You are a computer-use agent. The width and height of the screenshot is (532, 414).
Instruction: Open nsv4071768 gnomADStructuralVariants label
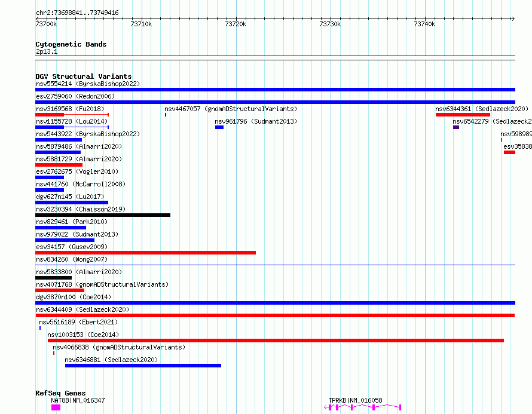pyautogui.click(x=102, y=284)
